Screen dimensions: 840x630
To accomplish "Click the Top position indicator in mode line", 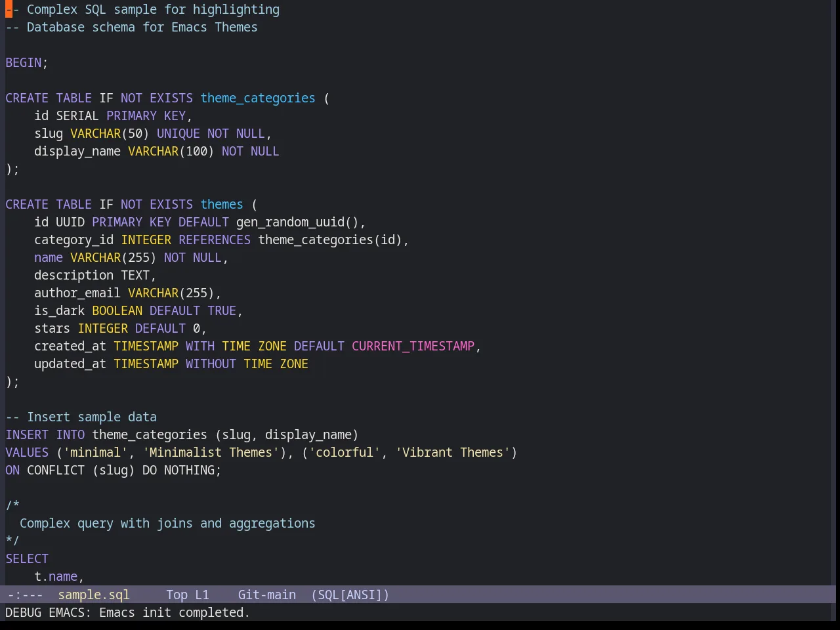I will coord(177,595).
